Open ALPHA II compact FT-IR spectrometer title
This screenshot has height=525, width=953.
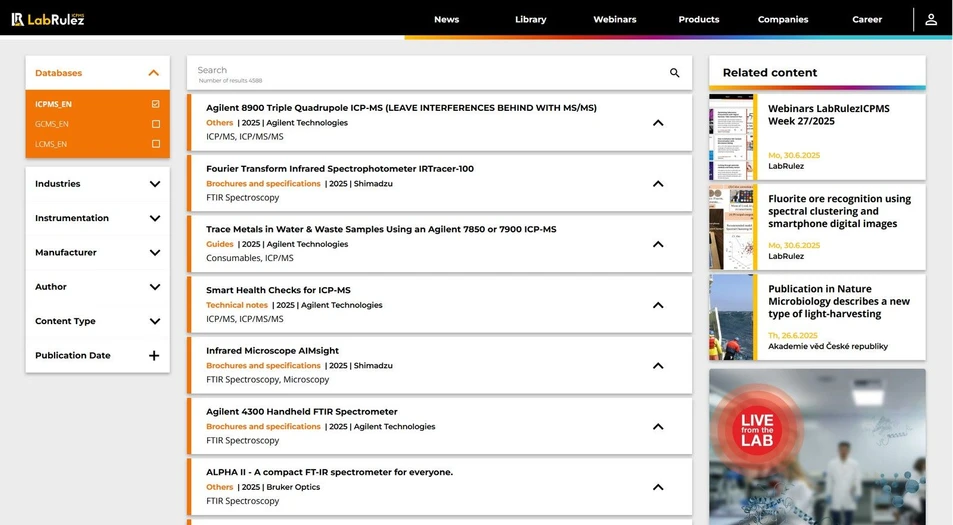point(329,472)
